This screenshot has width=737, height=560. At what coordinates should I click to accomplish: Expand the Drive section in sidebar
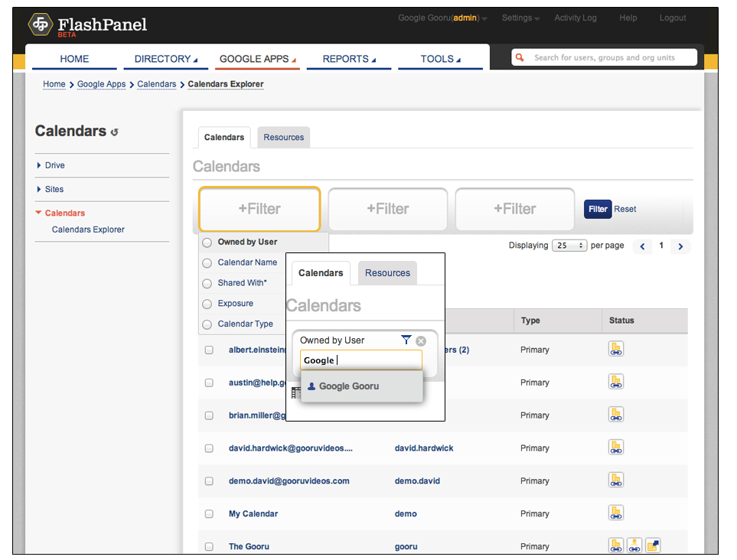point(40,165)
